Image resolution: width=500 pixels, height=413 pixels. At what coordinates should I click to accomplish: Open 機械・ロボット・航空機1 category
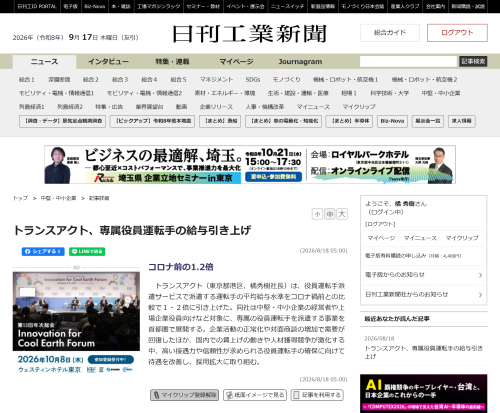(x=345, y=80)
